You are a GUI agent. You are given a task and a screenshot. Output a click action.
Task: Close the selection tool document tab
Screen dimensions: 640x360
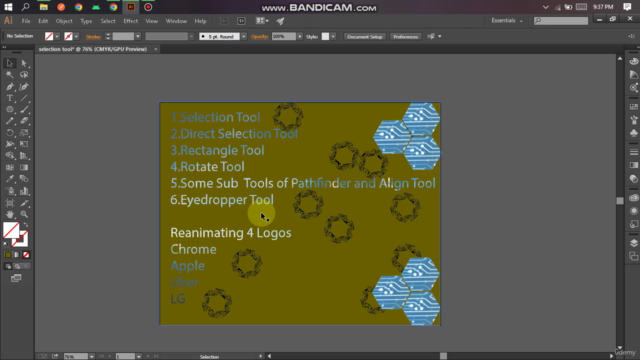coord(156,49)
